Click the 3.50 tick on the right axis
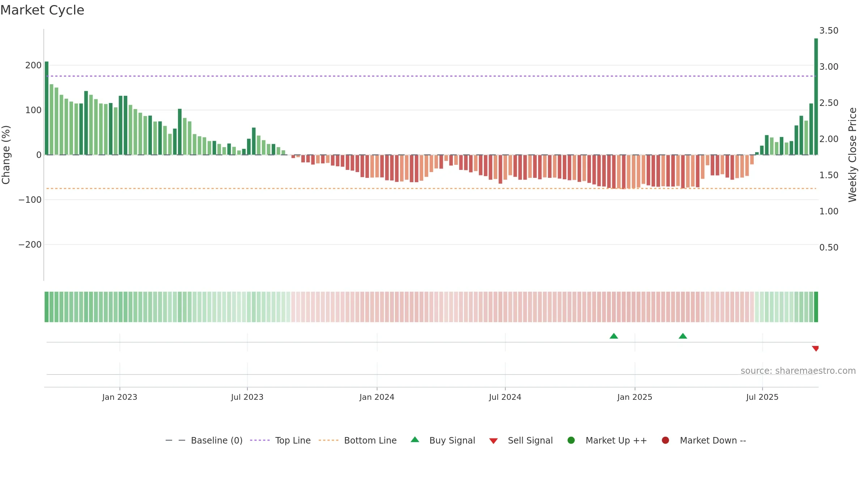The height and width of the screenshot is (488, 868). 829,31
